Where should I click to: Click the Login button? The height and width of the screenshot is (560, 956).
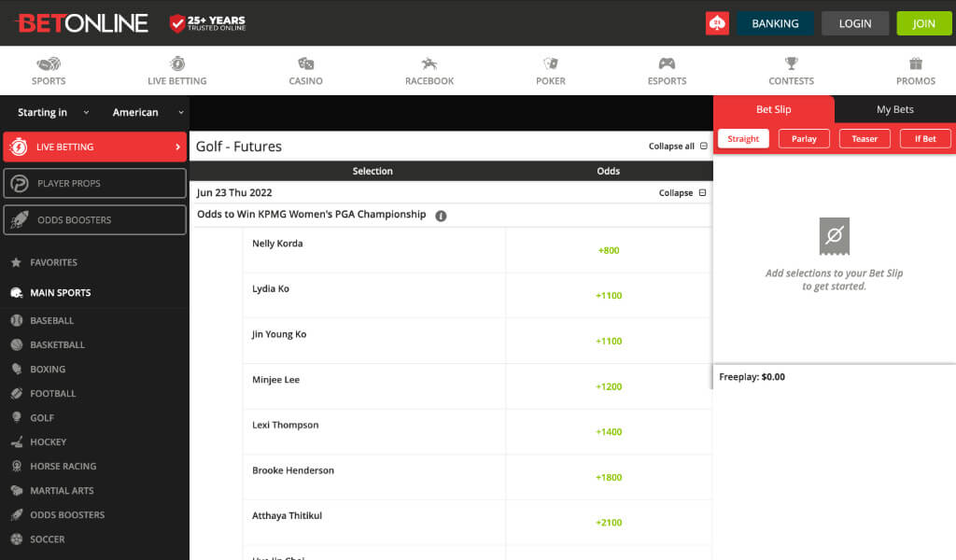[855, 23]
